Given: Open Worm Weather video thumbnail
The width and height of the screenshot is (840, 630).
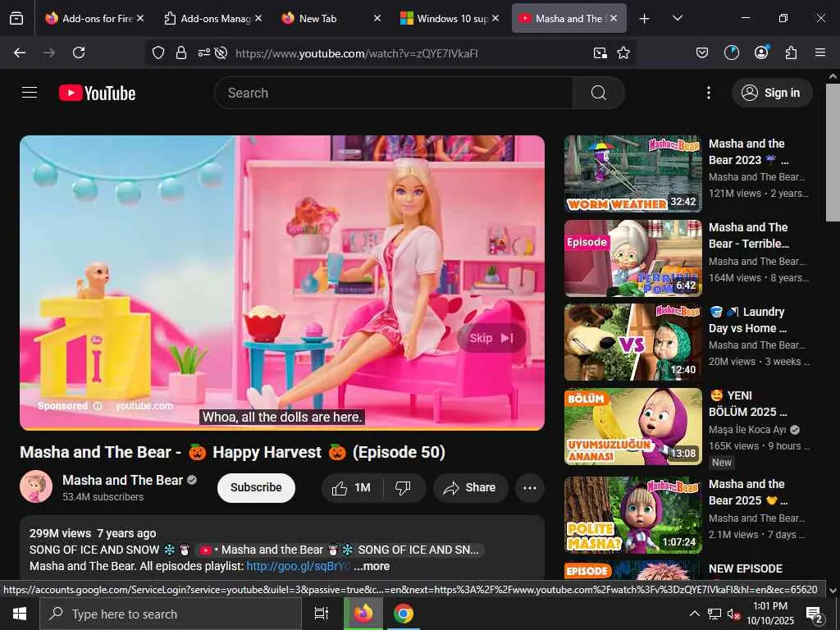Looking at the screenshot, I should 632,174.
